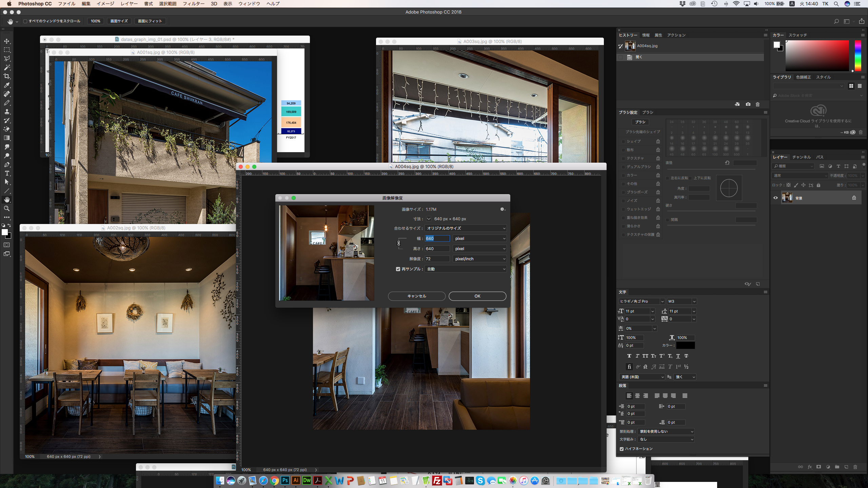The height and width of the screenshot is (488, 868).
Task: Open the 合わせるサイズ dropdown
Action: [x=466, y=228]
